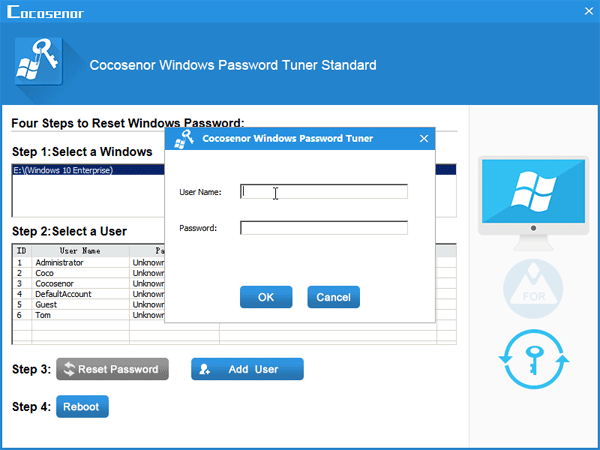The height and width of the screenshot is (450, 600).
Task: Select the Administrator user row
Action: 88,262
